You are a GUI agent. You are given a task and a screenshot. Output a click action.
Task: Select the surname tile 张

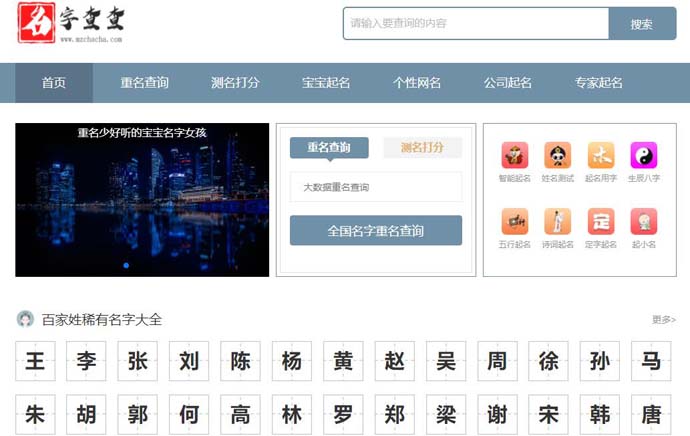coord(138,361)
